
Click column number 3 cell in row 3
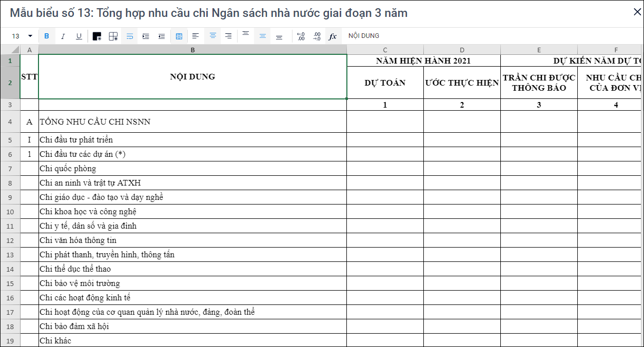click(x=539, y=105)
